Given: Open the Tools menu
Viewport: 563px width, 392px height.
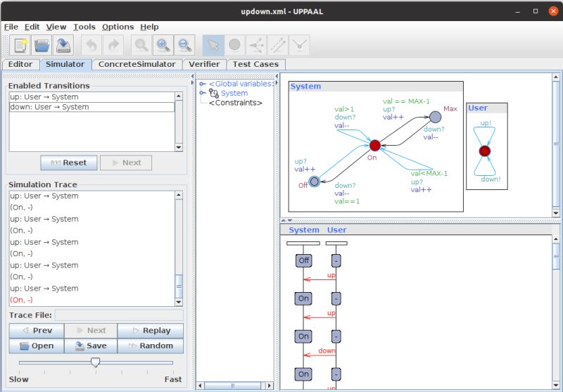Looking at the screenshot, I should tap(84, 27).
